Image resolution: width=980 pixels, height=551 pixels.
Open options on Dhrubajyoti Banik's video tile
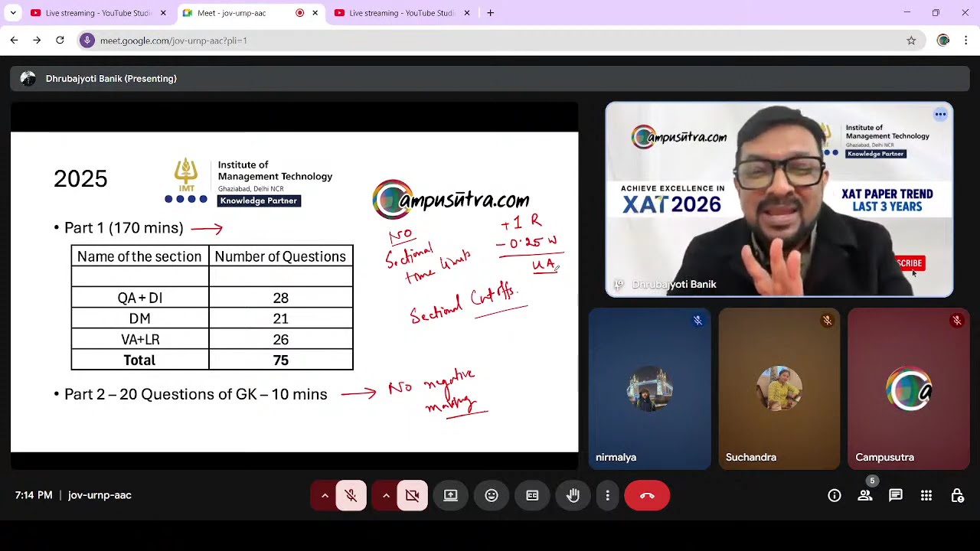tap(940, 114)
